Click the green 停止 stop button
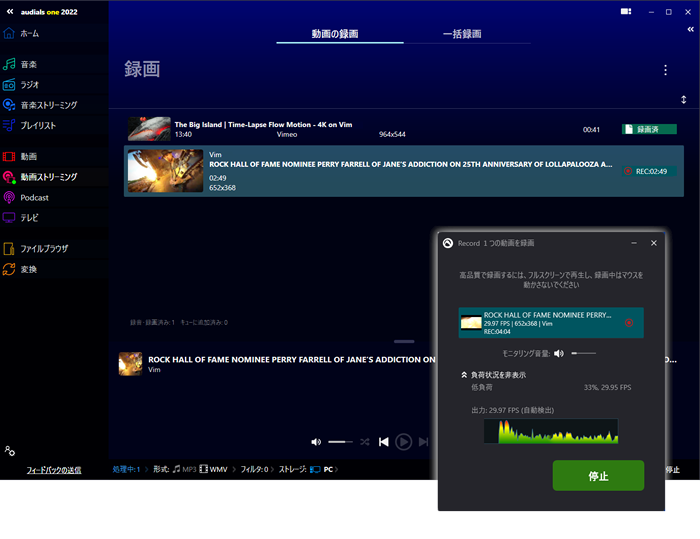The height and width of the screenshot is (539, 700). (598, 476)
